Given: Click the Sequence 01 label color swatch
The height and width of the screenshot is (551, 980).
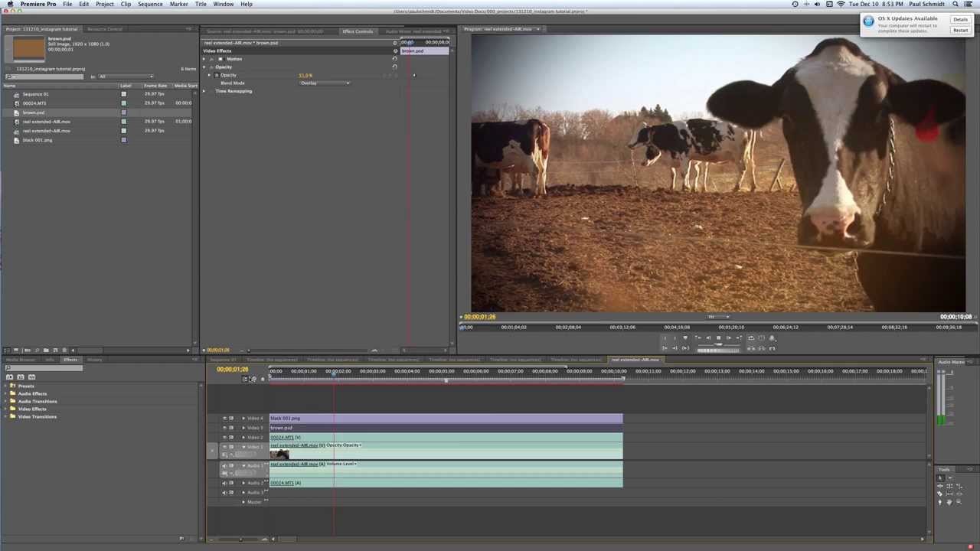Looking at the screenshot, I should click(123, 94).
